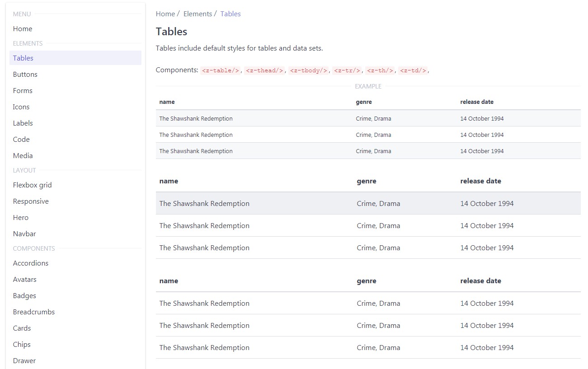The image size is (588, 369).
Task: Click Elements in the breadcrumb trail
Action: 198,14
